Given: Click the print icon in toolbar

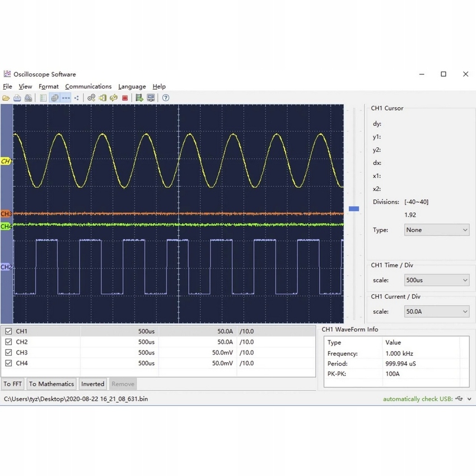Looking at the screenshot, I should [x=17, y=98].
